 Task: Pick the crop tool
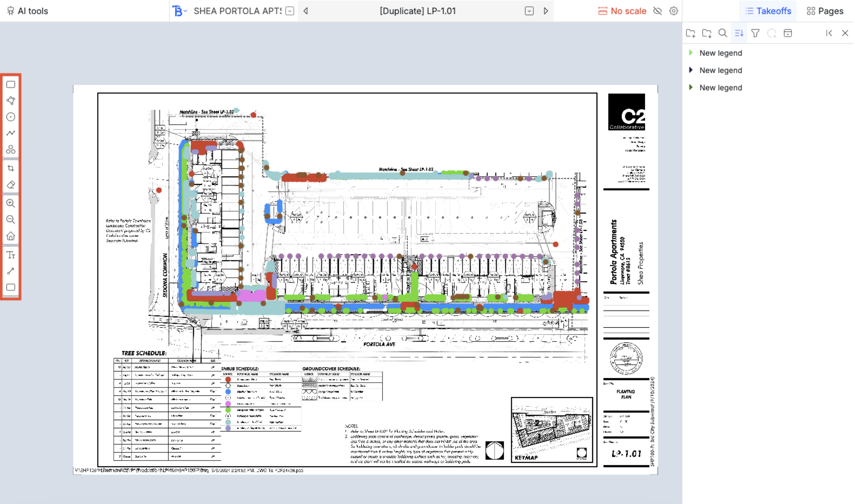pos(11,169)
